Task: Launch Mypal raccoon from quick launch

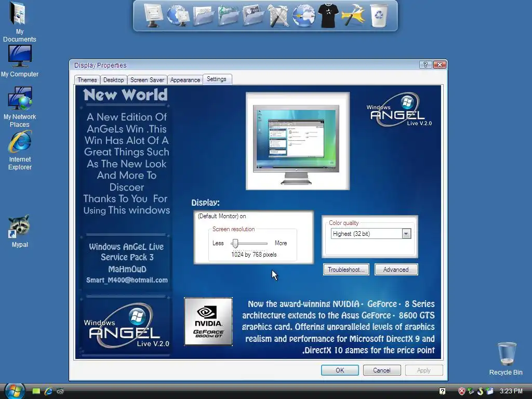Action: pyautogui.click(x=60, y=391)
